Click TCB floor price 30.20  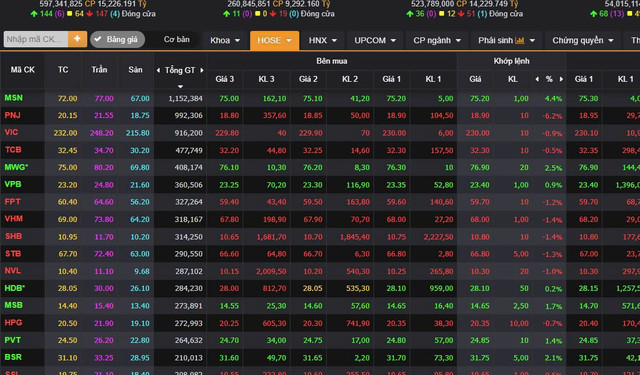tap(140, 151)
